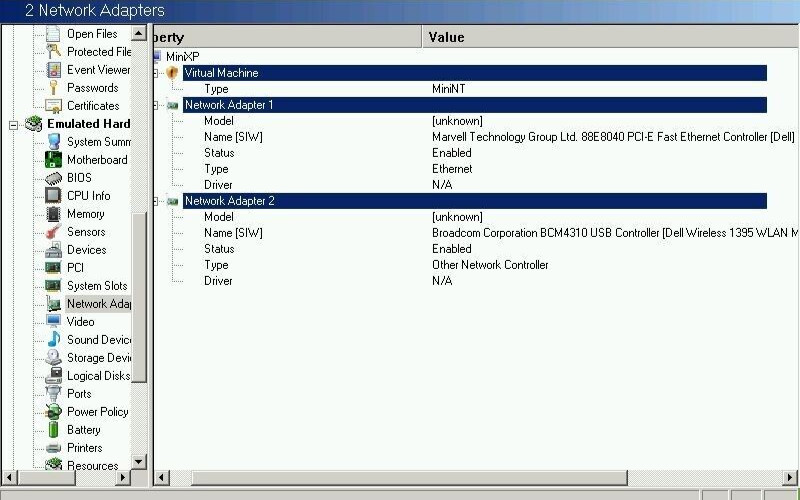The height and width of the screenshot is (500, 800).
Task: Select the Passwords key icon
Action: pos(53,88)
